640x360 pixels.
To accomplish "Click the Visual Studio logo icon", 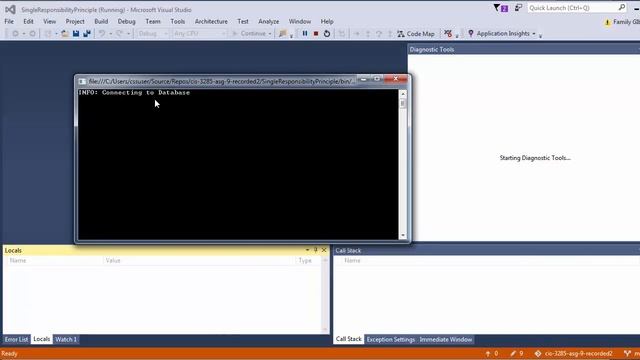I will tap(11, 9).
